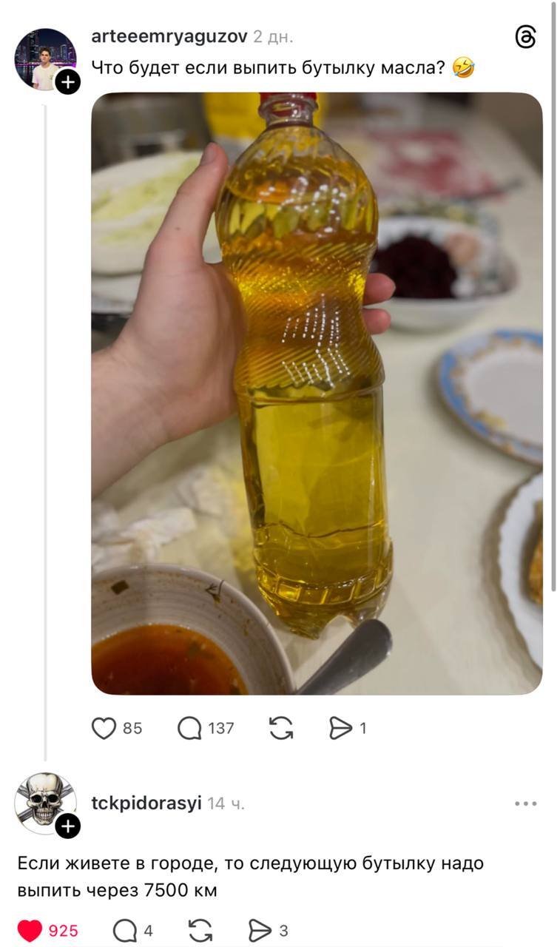560x947 pixels.
Task: Unlike the tckpidorasyi reply red heart
Action: [30, 931]
